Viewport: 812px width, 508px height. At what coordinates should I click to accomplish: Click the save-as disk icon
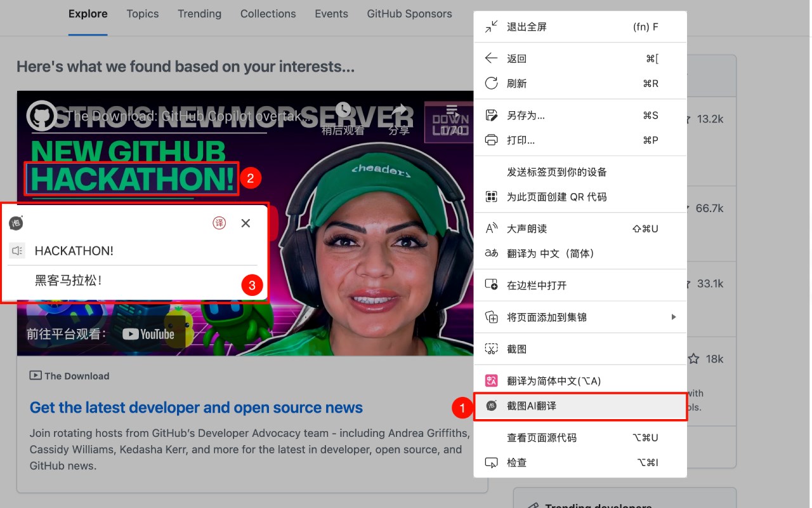491,115
